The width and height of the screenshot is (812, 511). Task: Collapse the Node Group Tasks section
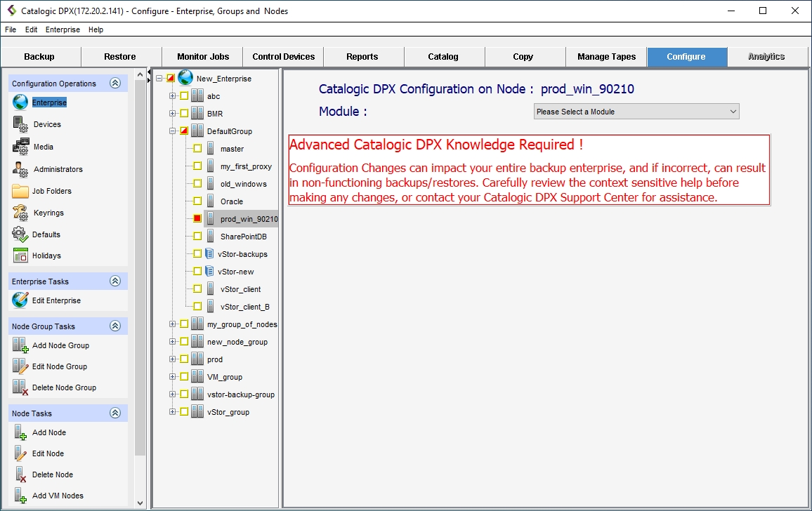[115, 326]
